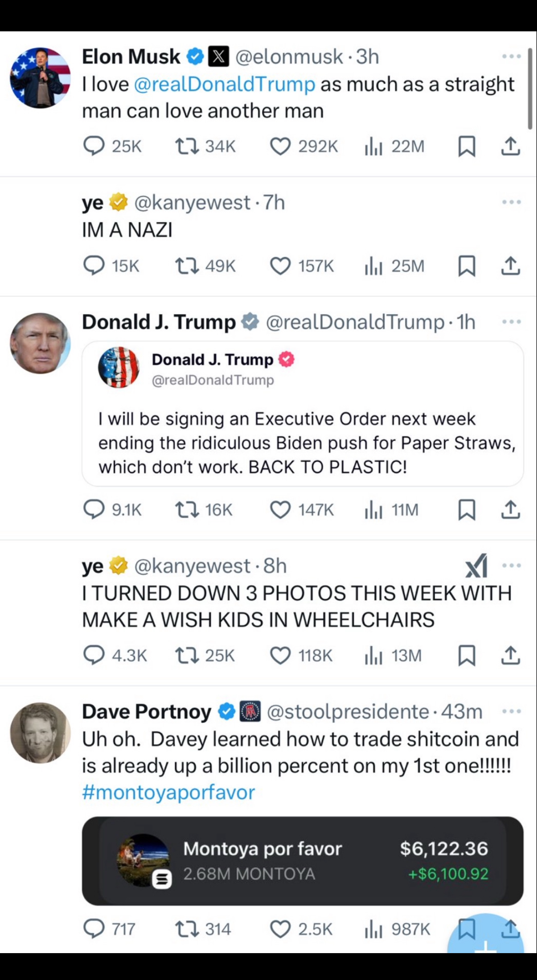Repost Elon Musk's post

pos(187,146)
